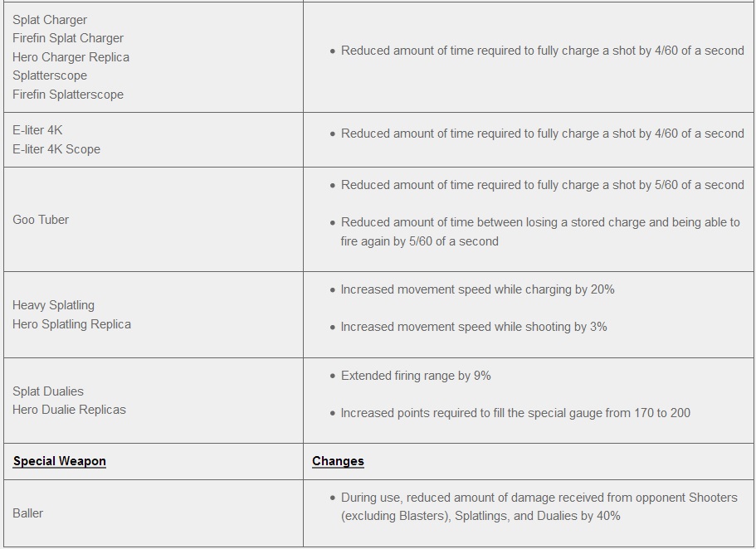
Task: Click the E-liter 4K Scope entry
Action: click(56, 149)
